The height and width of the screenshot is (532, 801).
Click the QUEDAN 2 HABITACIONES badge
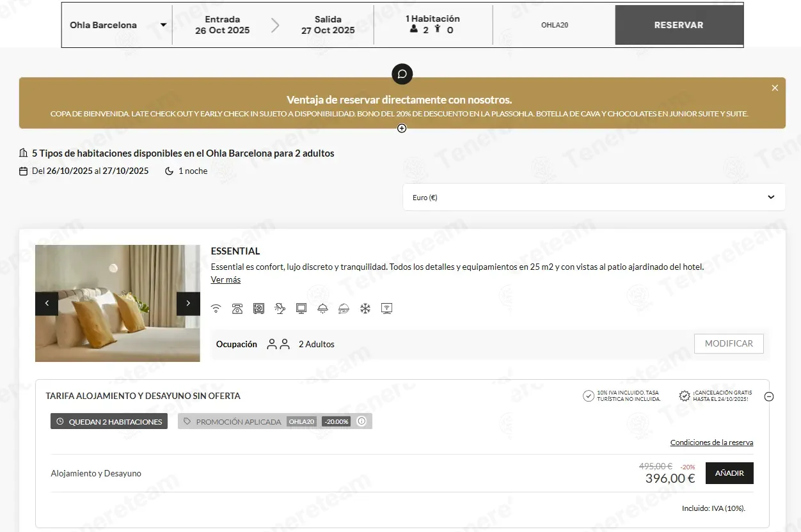point(109,421)
